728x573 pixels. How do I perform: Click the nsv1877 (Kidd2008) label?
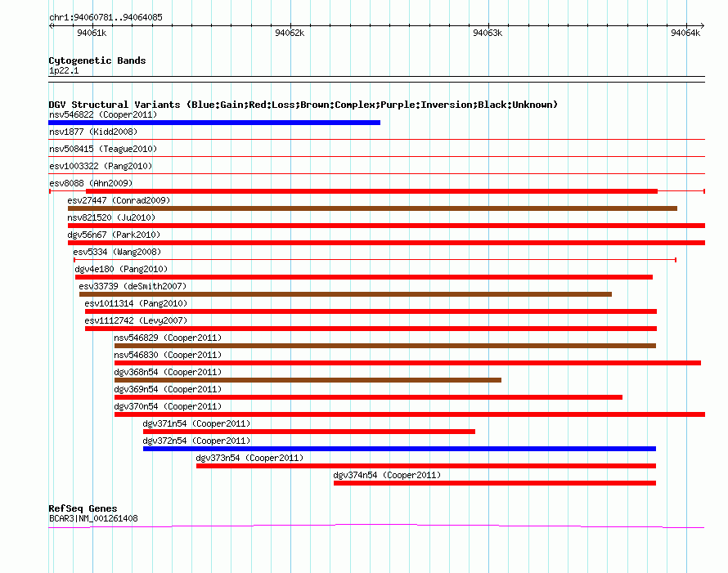tap(93, 132)
